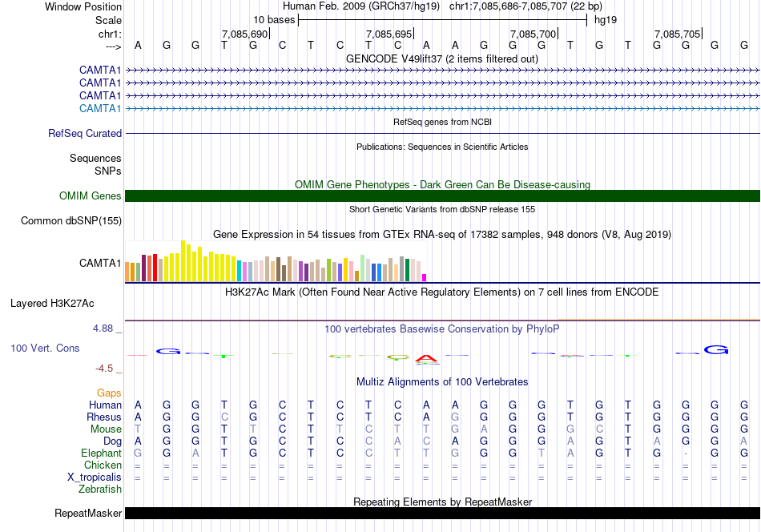Click the RefSeq Curated track label
This screenshot has height=532, width=761.
pos(84,133)
